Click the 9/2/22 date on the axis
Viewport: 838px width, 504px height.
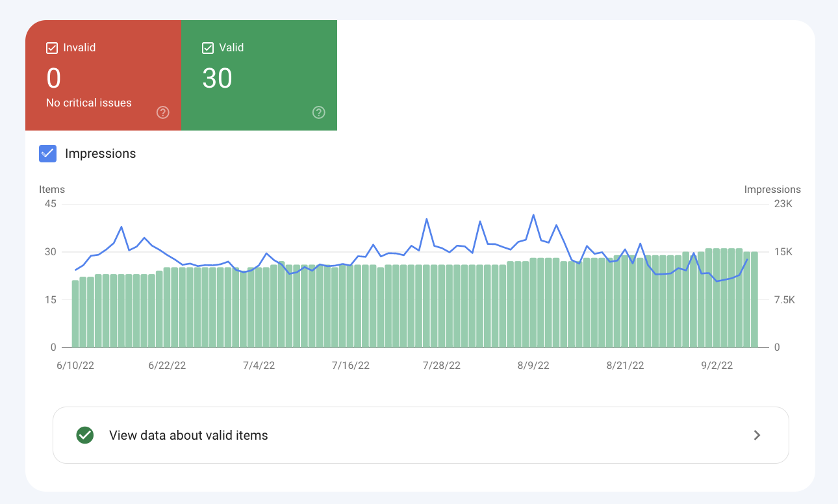pyautogui.click(x=717, y=366)
